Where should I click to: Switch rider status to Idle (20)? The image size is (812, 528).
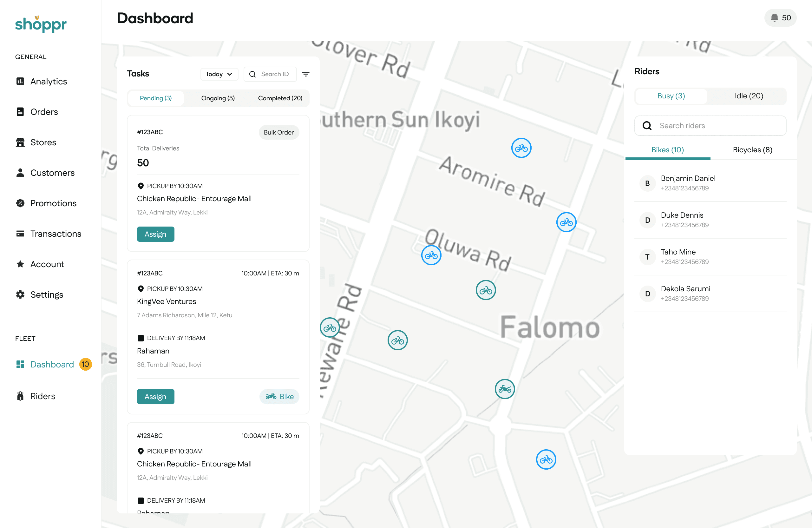coord(749,96)
